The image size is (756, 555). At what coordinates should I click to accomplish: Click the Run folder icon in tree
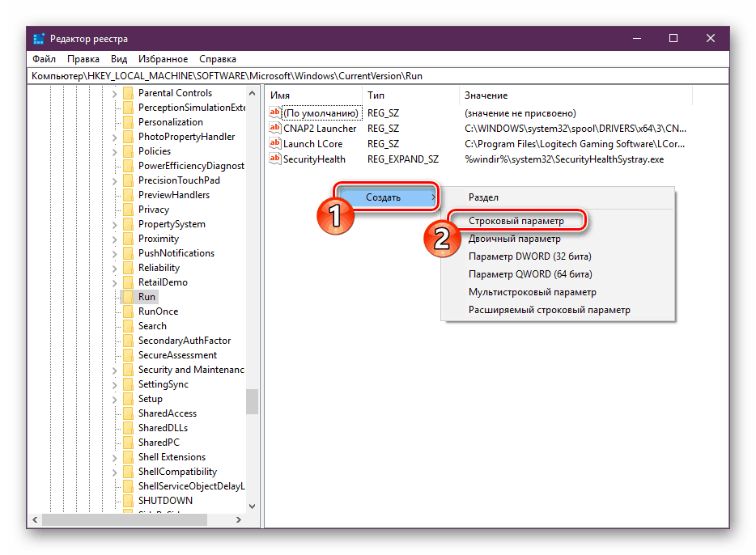click(x=128, y=297)
